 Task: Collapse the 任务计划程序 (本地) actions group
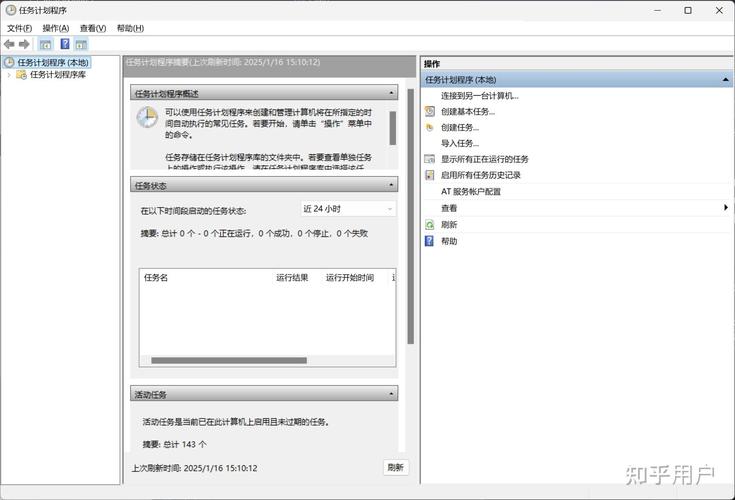click(725, 80)
